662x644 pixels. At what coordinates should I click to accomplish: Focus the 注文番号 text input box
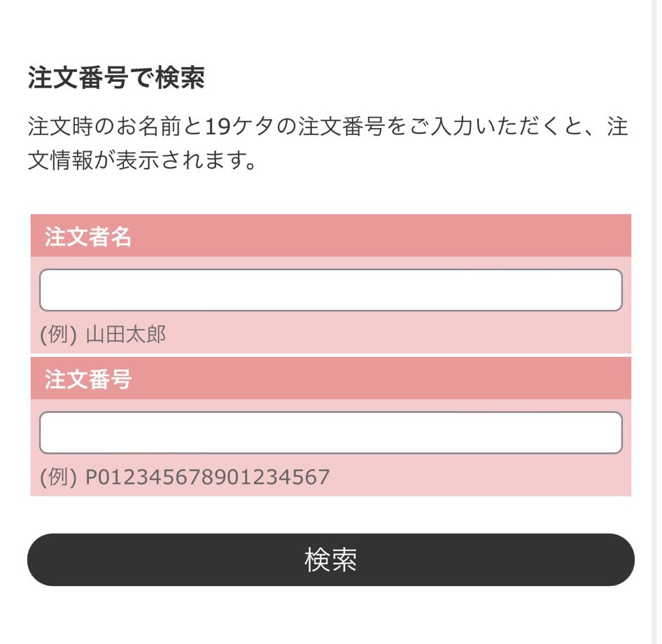(330, 433)
